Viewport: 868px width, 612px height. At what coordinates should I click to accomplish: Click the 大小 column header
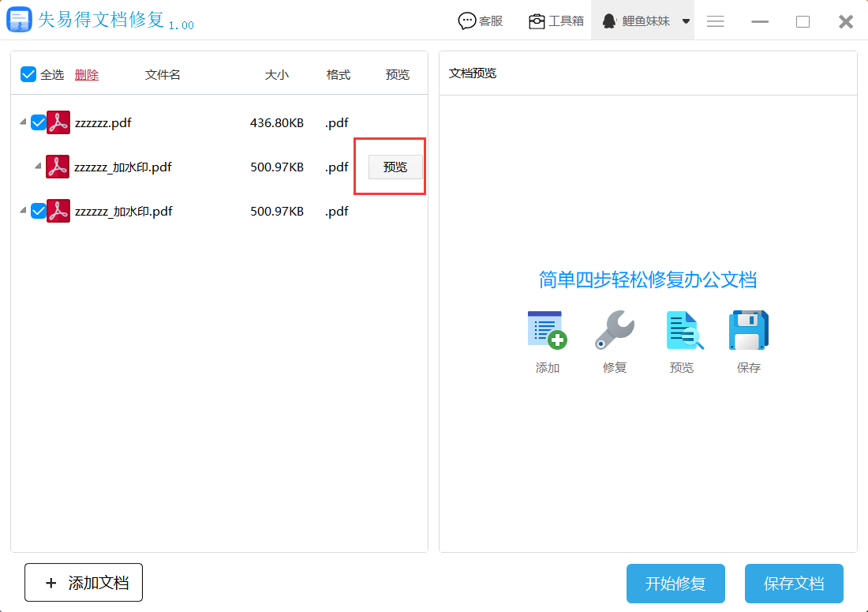(x=276, y=75)
